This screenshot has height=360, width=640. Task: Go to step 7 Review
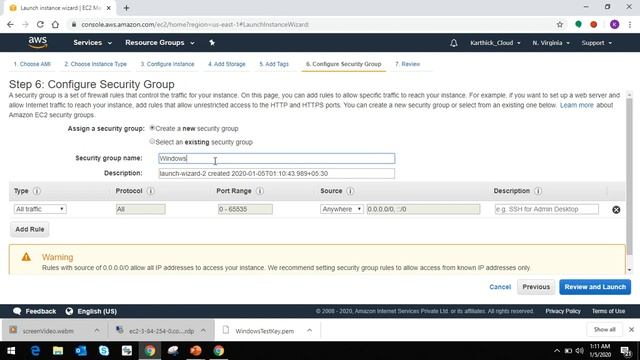407,64
